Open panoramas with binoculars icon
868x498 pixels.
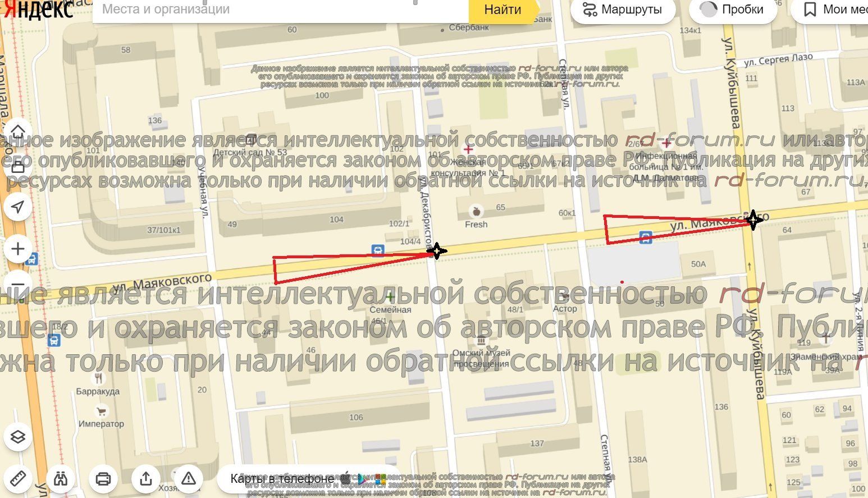click(61, 478)
